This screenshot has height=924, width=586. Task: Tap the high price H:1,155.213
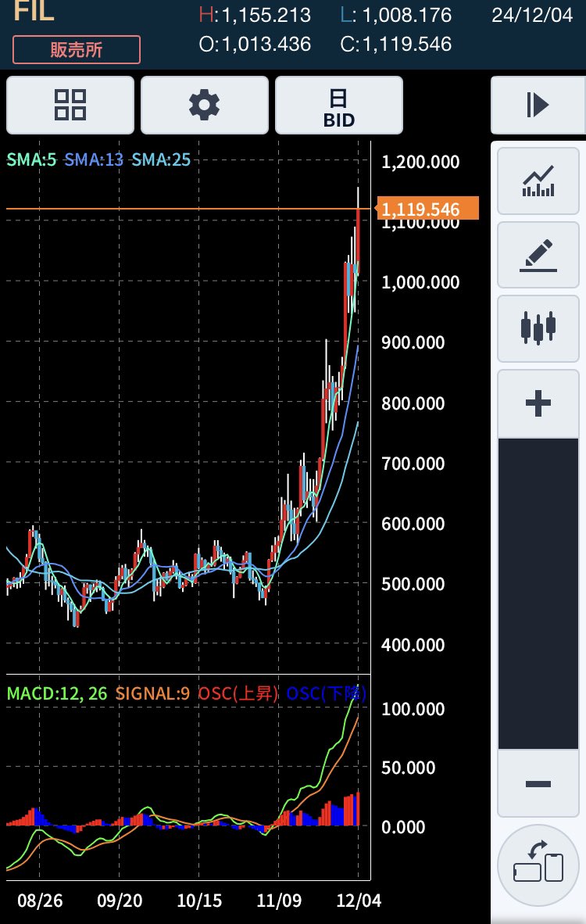[x=255, y=15]
